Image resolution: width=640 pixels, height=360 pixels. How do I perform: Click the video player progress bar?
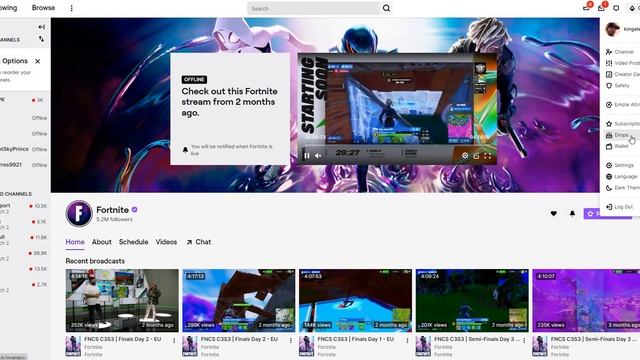[x=397, y=146]
